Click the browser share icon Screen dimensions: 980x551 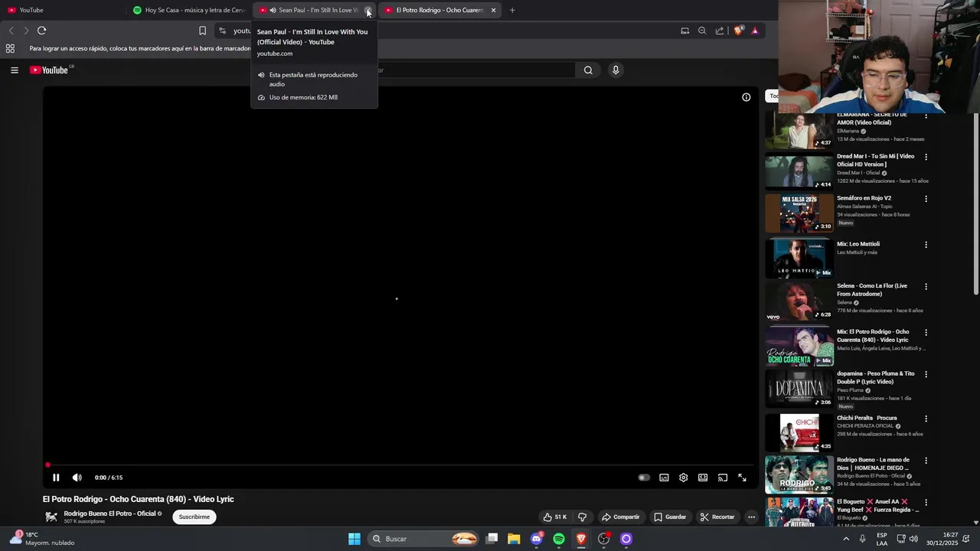coord(720,31)
